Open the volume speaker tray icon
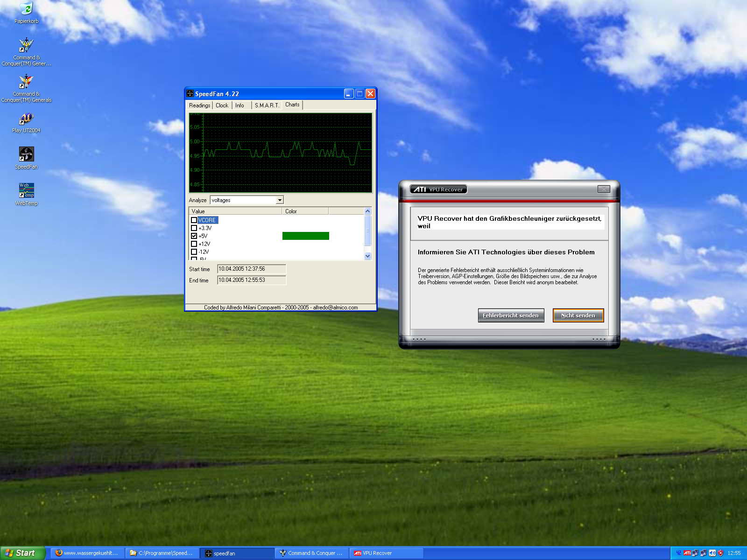The width and height of the screenshot is (747, 560). (x=712, y=553)
